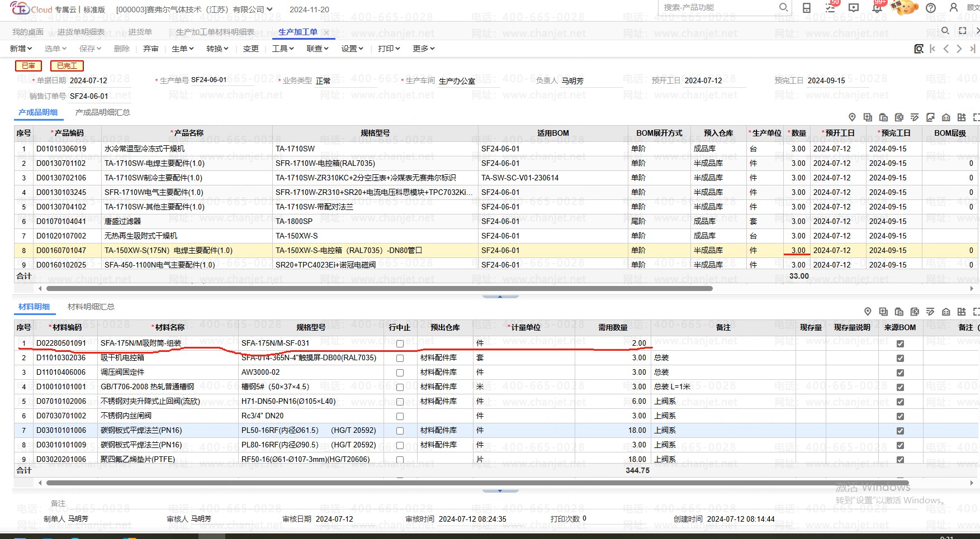980x539 pixels.
Task: Uncheck 来源BOM checkbox for GB/T706-2008 热轧普通槽钢 row
Action: (x=900, y=387)
